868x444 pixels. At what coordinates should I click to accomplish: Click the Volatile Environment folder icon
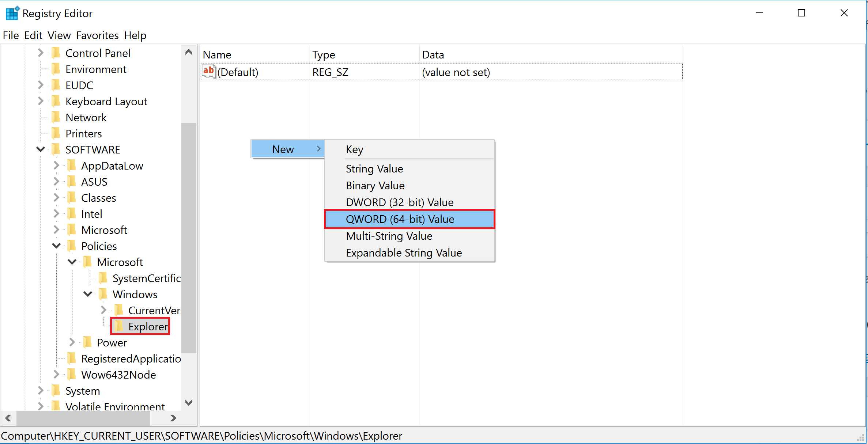(56, 406)
